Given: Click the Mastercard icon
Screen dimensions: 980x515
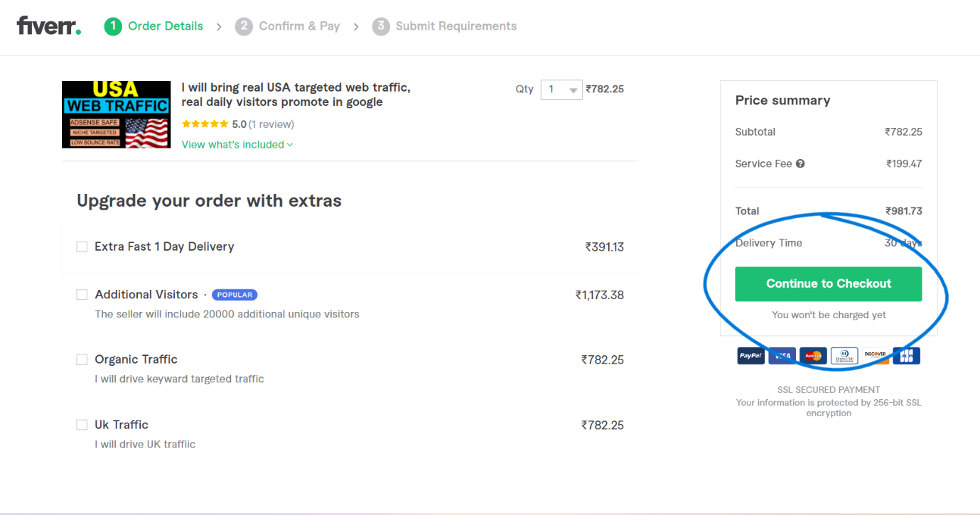Looking at the screenshot, I should tap(813, 356).
